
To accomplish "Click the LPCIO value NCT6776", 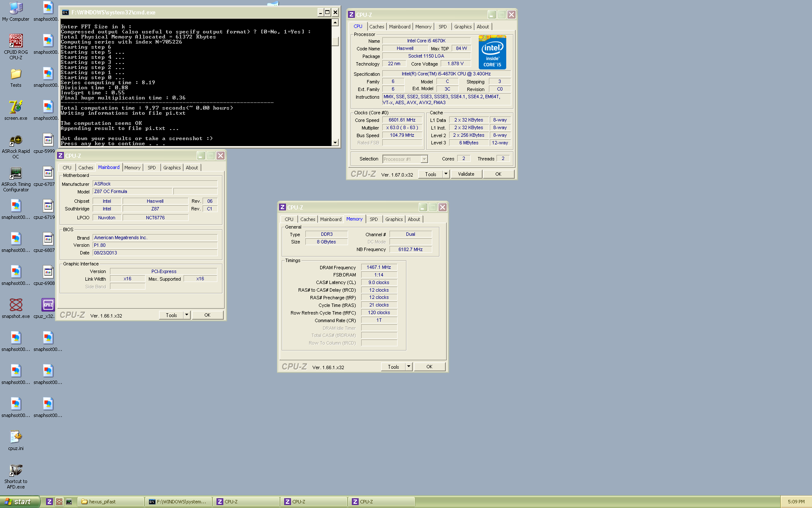I will click(x=155, y=218).
